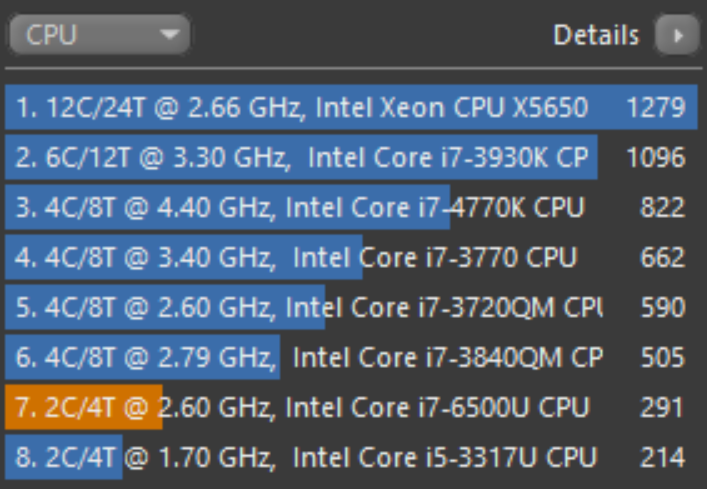The width and height of the screenshot is (707, 489).
Task: Click the 214 score value
Action: tap(663, 457)
